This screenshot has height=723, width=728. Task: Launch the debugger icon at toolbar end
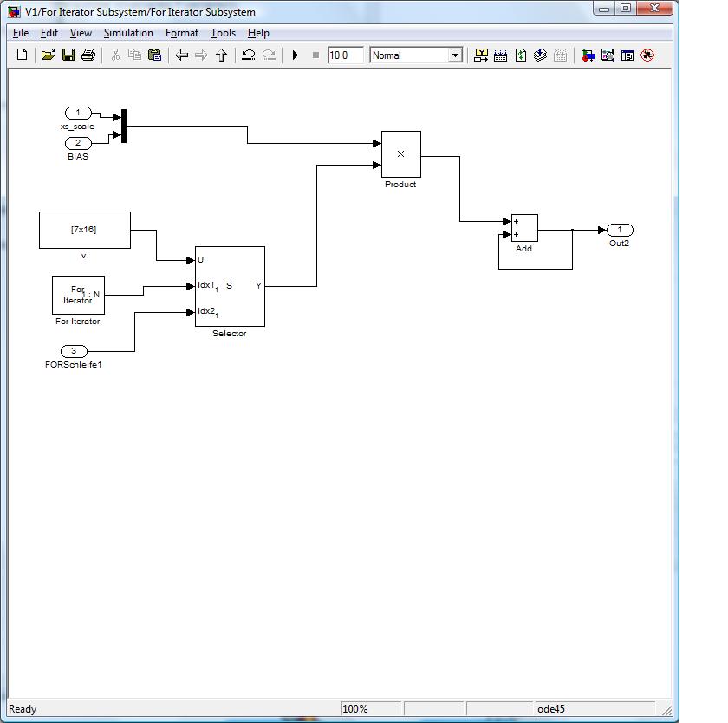point(647,55)
